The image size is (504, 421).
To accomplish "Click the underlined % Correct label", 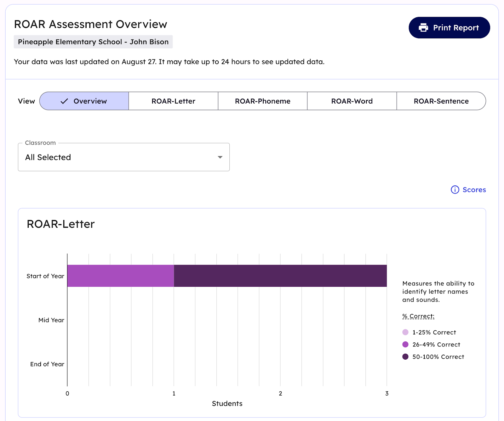I will (x=418, y=316).
